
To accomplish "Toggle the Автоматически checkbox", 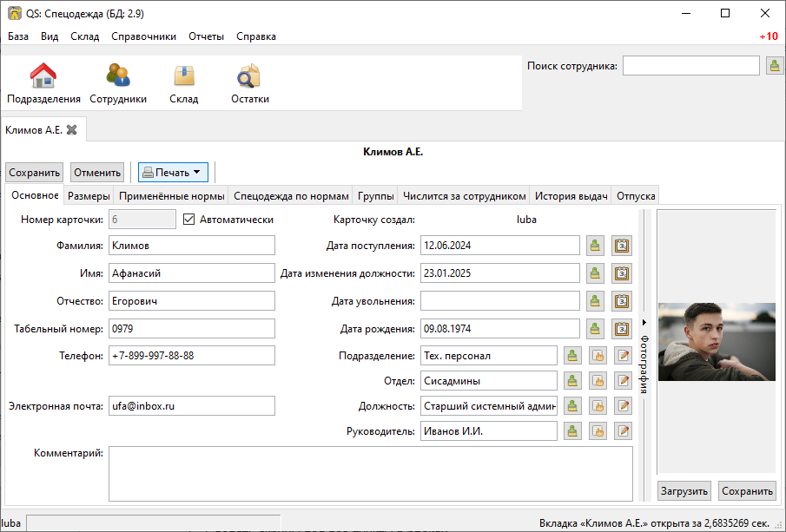I will [189, 220].
